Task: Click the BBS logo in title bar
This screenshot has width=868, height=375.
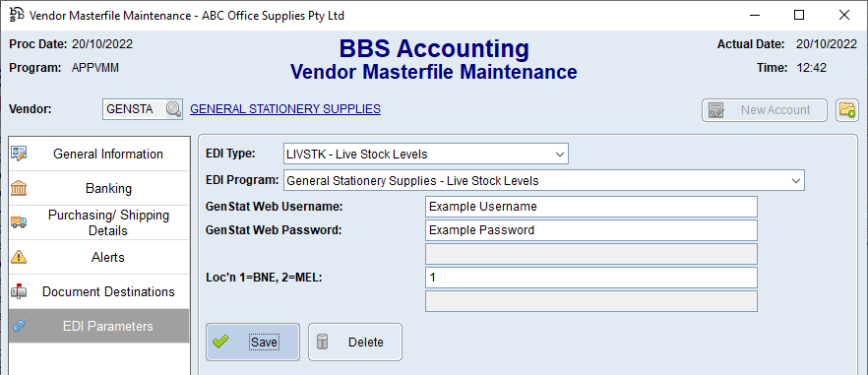Action: tap(17, 15)
